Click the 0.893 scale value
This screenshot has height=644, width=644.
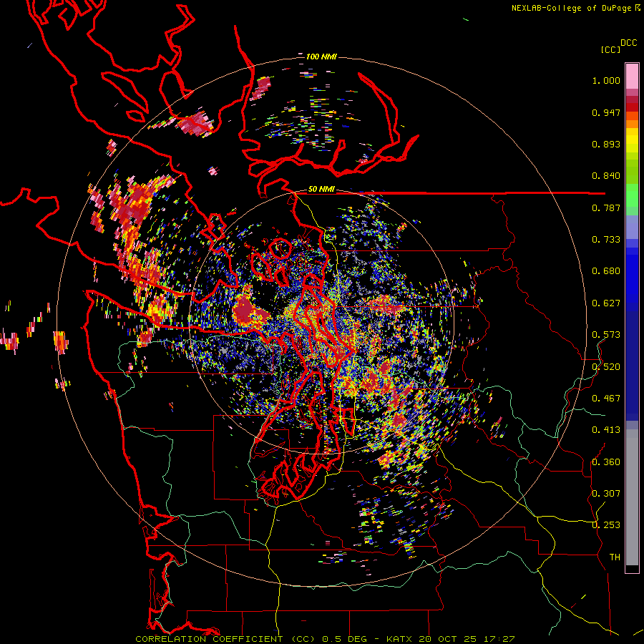pos(606,144)
